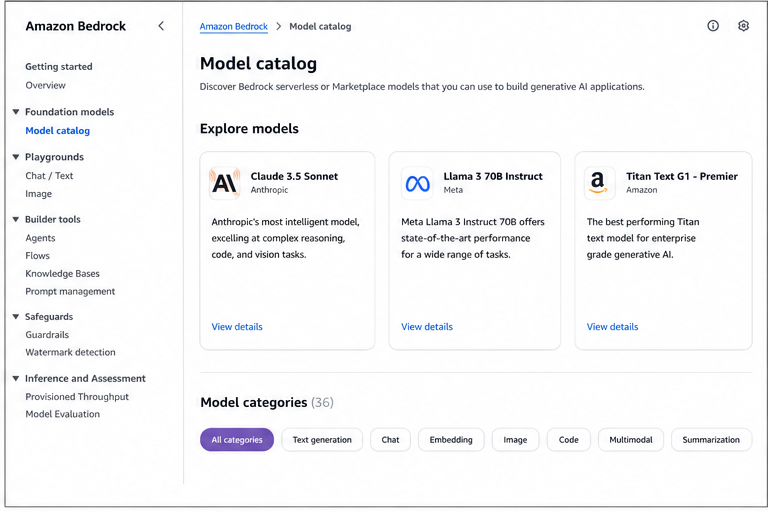The width and height of the screenshot is (768, 512).
Task: Filter models by Chat category
Action: (x=390, y=440)
